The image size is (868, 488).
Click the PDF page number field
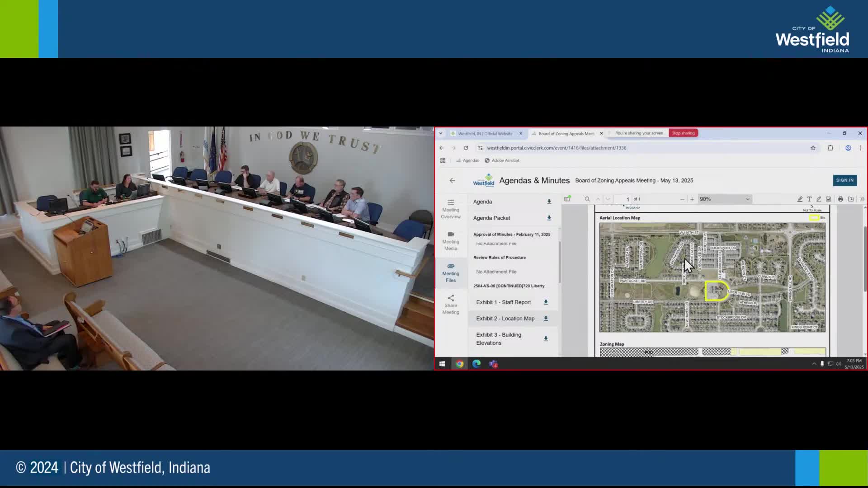624,199
